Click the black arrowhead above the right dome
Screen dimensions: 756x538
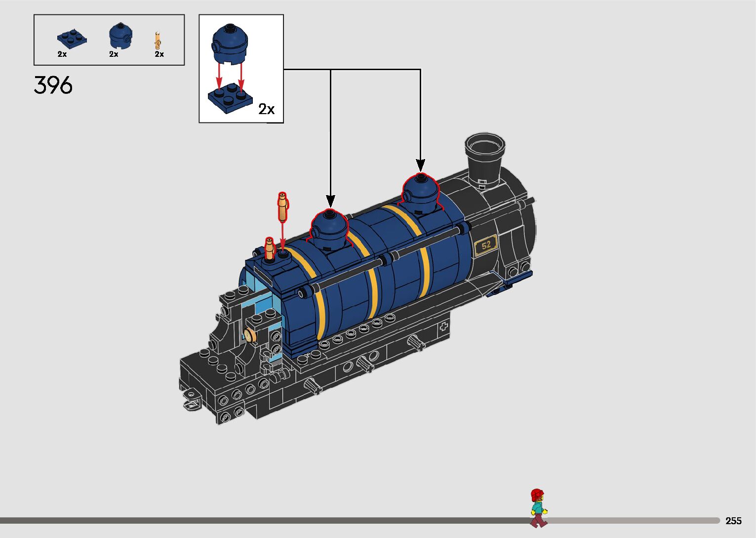[420, 165]
